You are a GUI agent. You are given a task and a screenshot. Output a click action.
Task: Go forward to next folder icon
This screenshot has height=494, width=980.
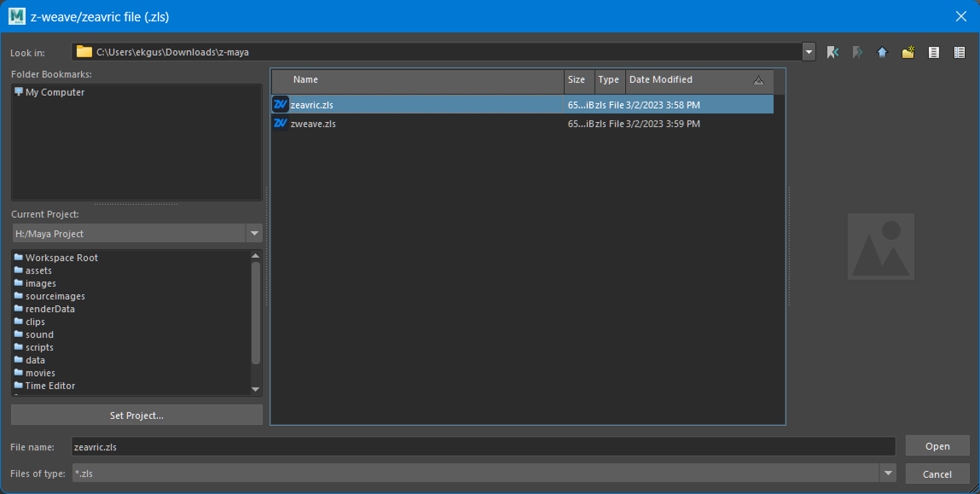pos(858,52)
